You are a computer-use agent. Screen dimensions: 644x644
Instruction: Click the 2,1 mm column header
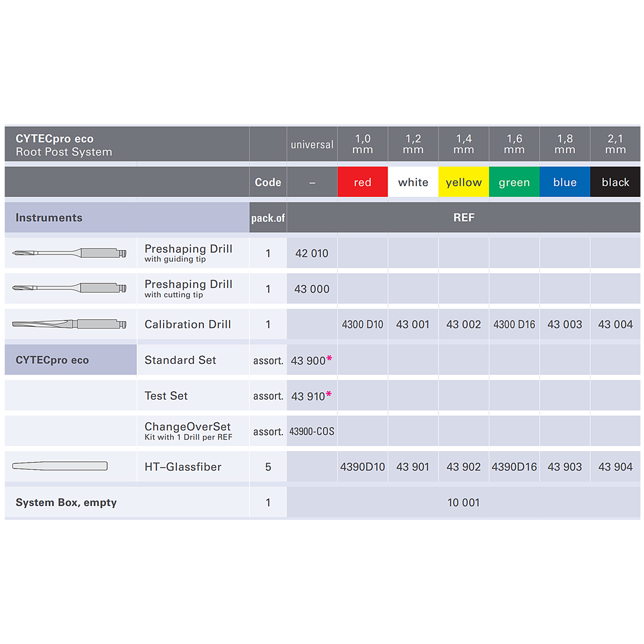coord(615,144)
